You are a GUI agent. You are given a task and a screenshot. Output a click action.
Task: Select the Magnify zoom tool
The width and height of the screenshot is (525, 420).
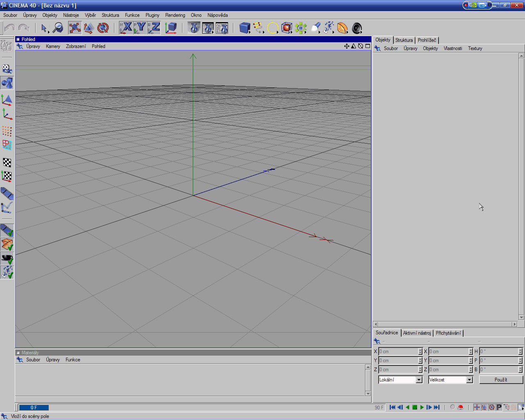tap(58, 28)
